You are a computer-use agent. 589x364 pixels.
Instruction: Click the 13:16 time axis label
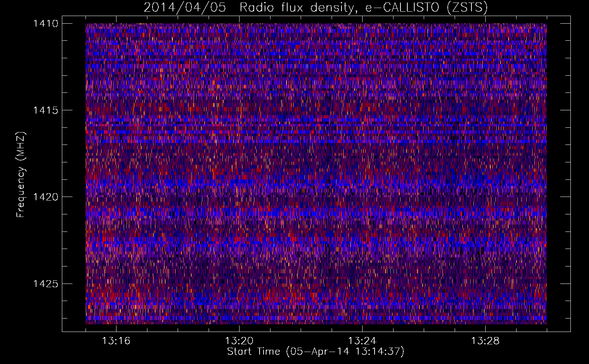click(x=116, y=341)
